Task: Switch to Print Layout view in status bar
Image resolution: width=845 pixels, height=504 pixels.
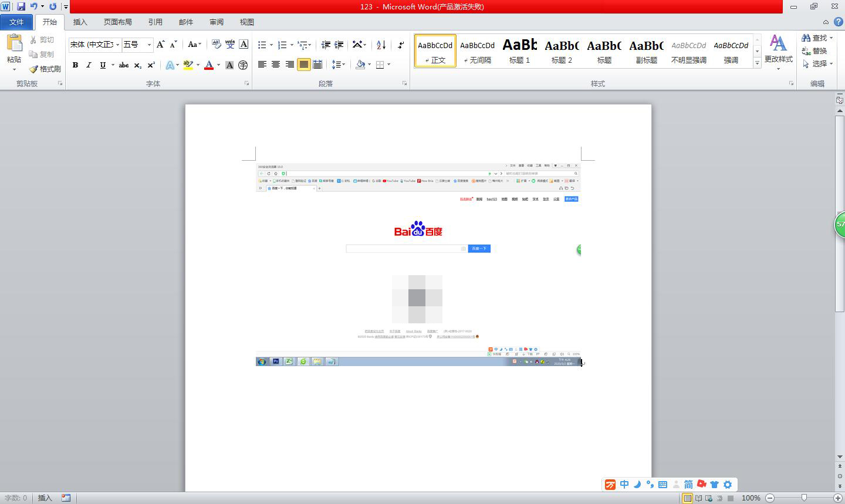Action: 687,498
